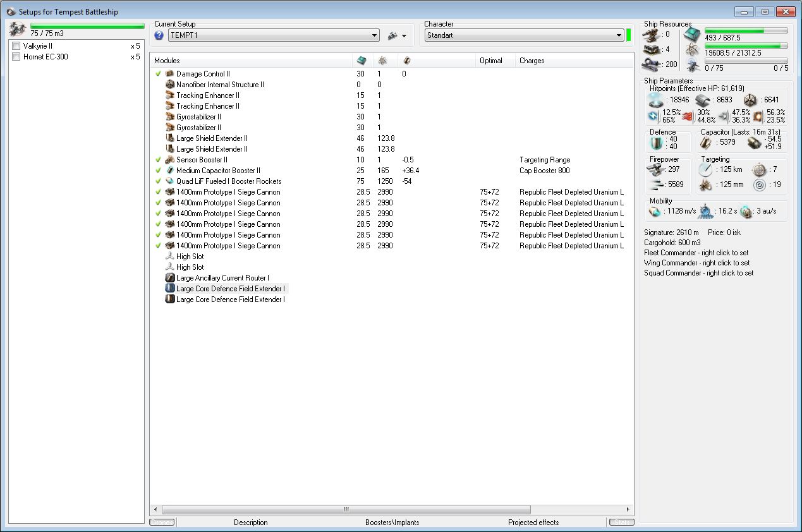Click the Large Ancillary Current Router I icon
This screenshot has height=532, width=802.
click(169, 278)
